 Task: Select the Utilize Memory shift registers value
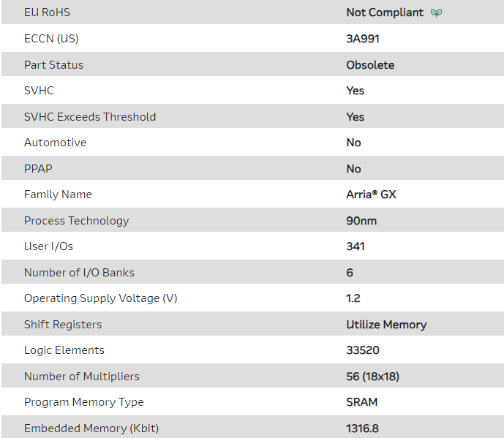(x=386, y=325)
